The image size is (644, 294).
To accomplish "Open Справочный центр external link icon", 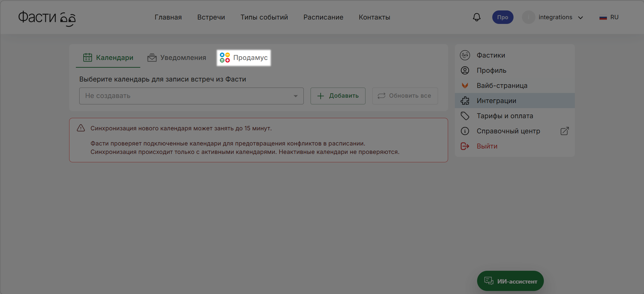I will (x=564, y=131).
